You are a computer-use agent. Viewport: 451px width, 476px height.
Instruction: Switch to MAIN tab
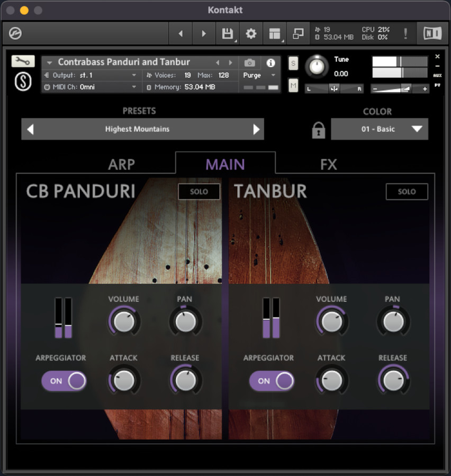(x=225, y=164)
